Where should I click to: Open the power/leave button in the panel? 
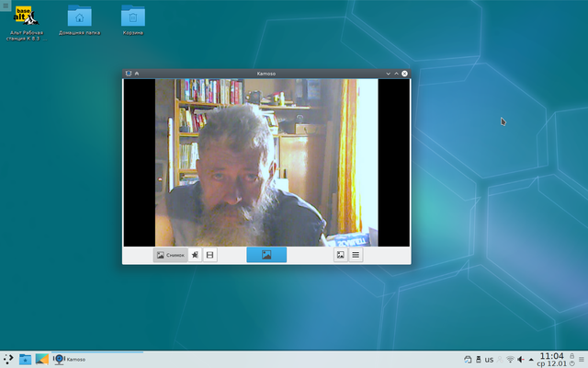coord(571,363)
